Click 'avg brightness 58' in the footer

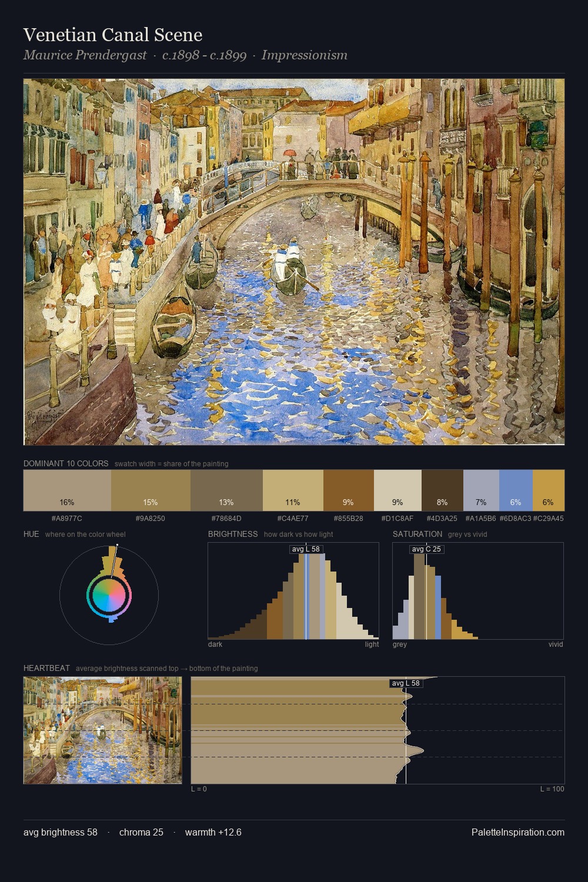coord(61,832)
